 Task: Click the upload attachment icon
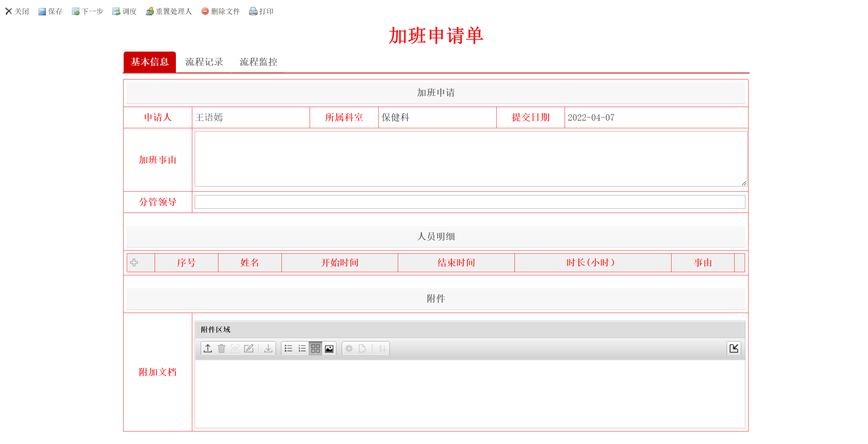tap(208, 349)
